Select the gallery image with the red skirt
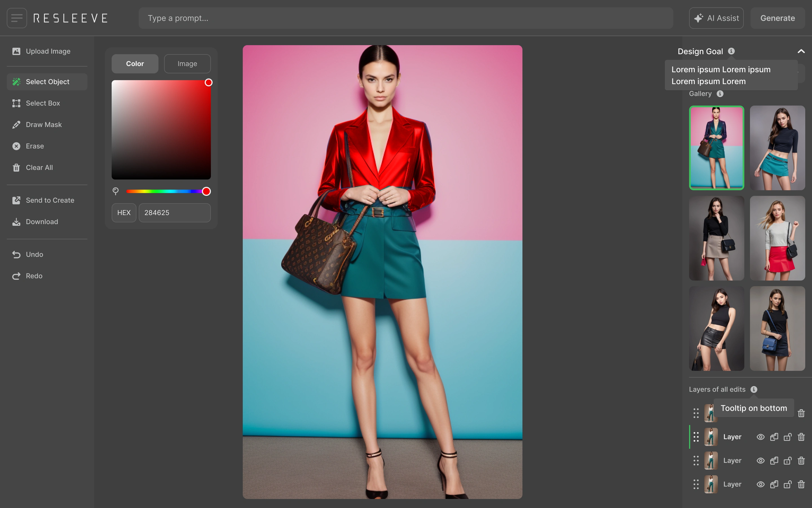The height and width of the screenshot is (508, 812). (x=777, y=238)
